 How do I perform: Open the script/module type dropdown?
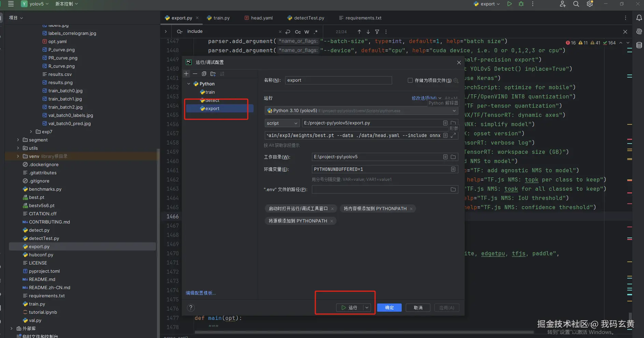(282, 123)
